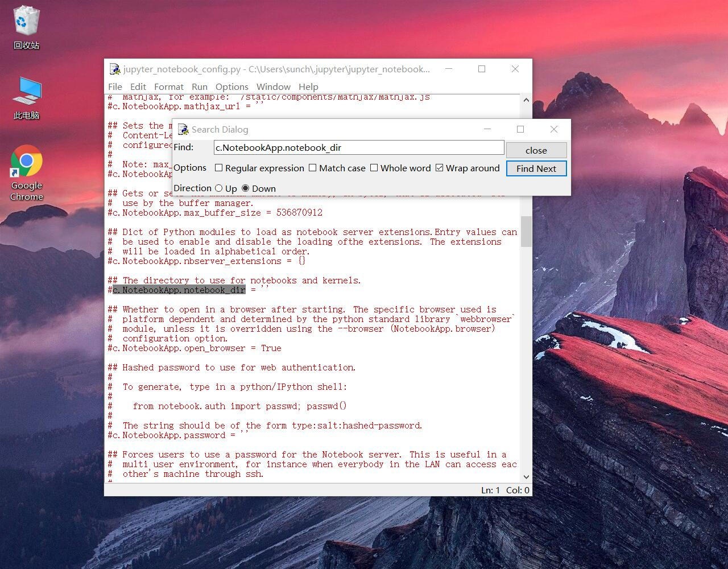Click the Find Next button
728x569 pixels.
click(x=536, y=168)
